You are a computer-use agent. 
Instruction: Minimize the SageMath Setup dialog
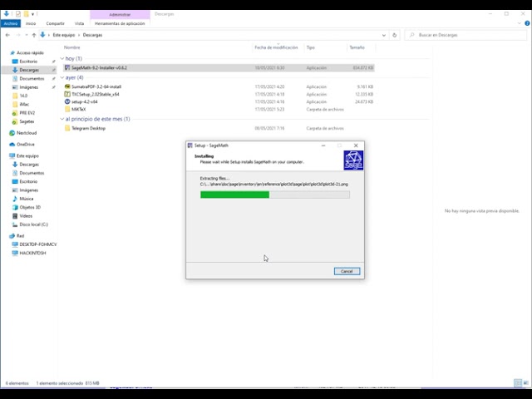click(323, 145)
